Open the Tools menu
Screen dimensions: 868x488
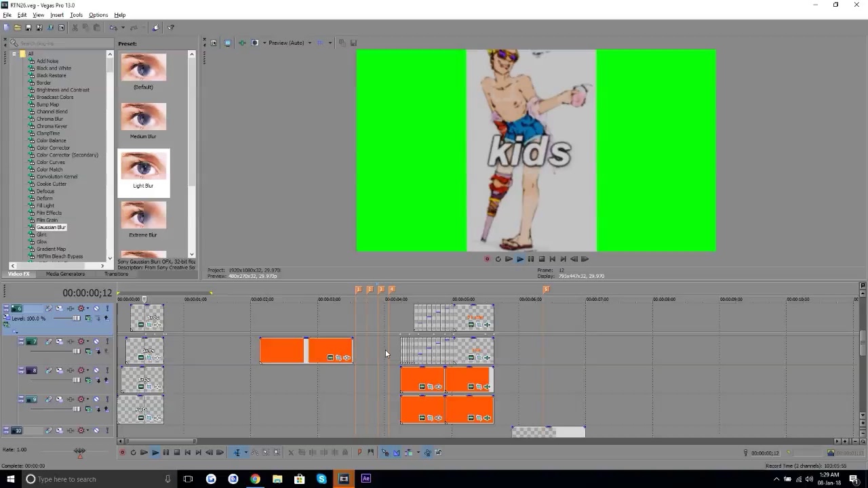pyautogui.click(x=76, y=15)
